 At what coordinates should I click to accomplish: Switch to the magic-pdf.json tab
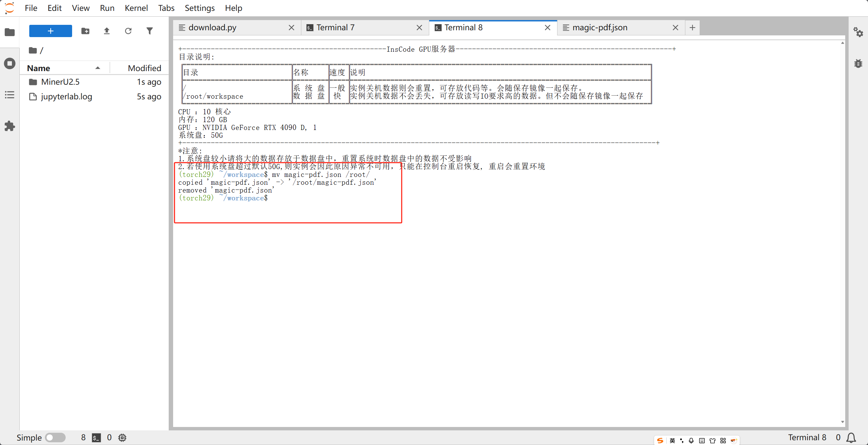pyautogui.click(x=600, y=28)
